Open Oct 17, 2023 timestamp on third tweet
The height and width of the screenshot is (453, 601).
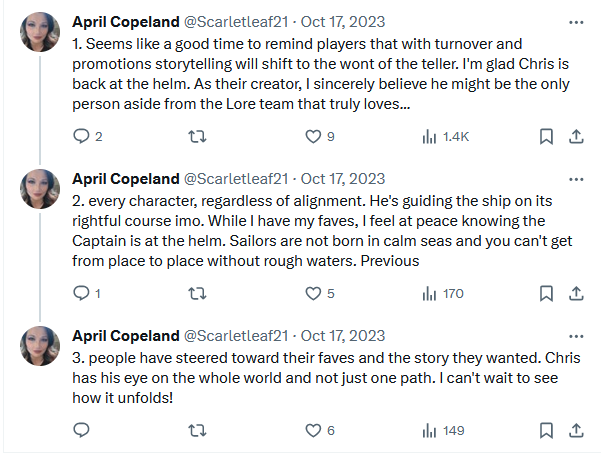pyautogui.click(x=344, y=334)
